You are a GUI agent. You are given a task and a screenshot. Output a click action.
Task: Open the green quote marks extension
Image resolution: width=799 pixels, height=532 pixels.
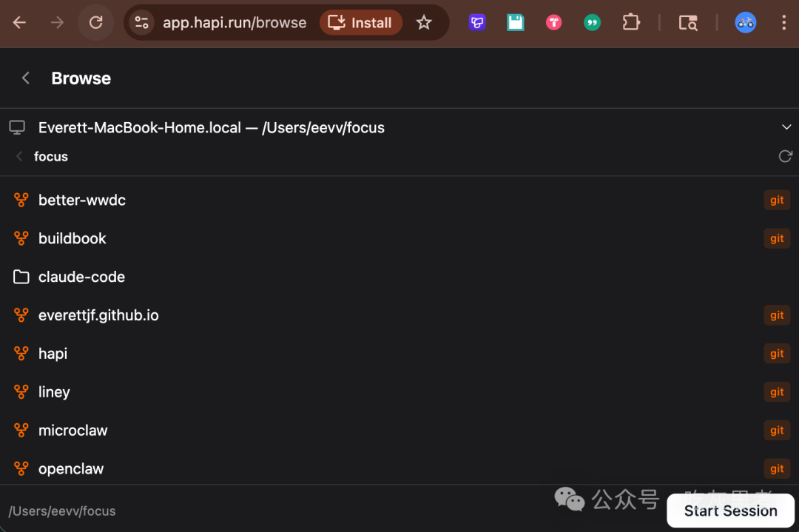coord(592,22)
